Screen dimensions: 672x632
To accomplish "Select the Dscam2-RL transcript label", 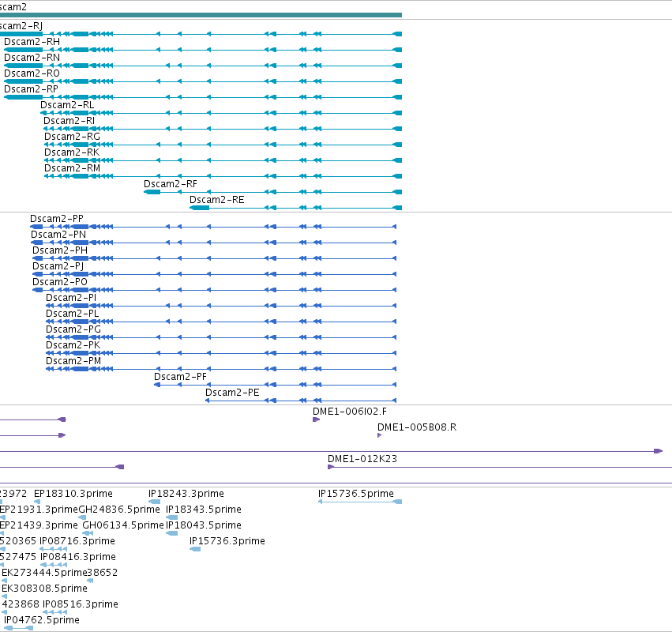I will click(67, 105).
